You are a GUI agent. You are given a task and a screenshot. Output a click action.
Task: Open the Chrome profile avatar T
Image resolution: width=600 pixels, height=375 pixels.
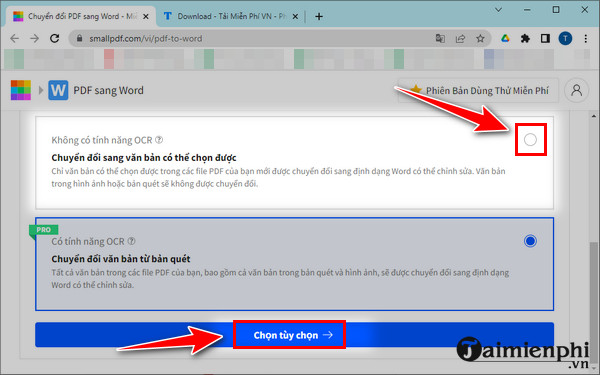click(x=565, y=38)
